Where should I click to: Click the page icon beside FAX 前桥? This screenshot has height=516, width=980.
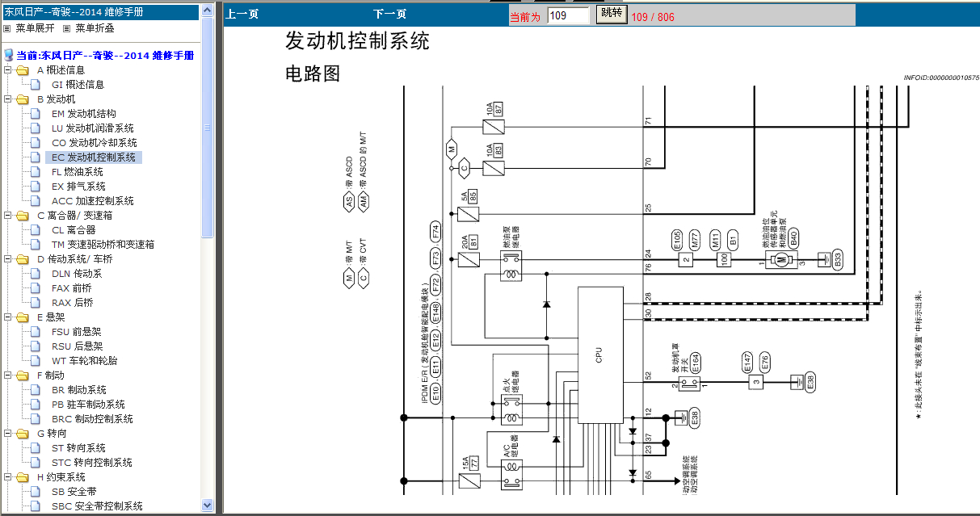(36, 288)
